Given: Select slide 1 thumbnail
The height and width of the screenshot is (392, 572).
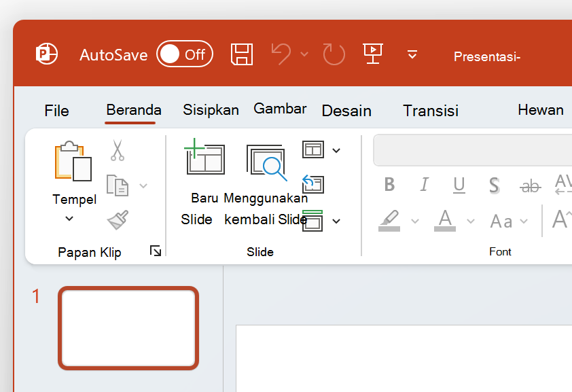Looking at the screenshot, I should [128, 328].
